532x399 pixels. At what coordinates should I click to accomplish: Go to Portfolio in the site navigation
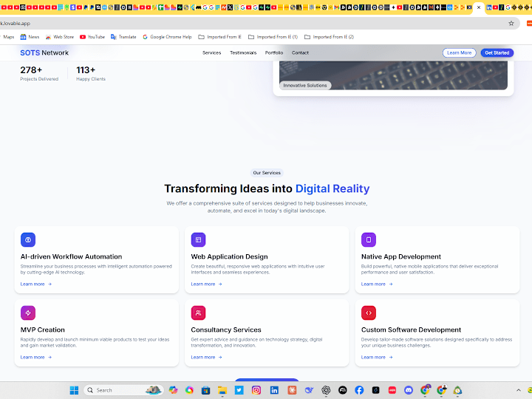coord(274,53)
